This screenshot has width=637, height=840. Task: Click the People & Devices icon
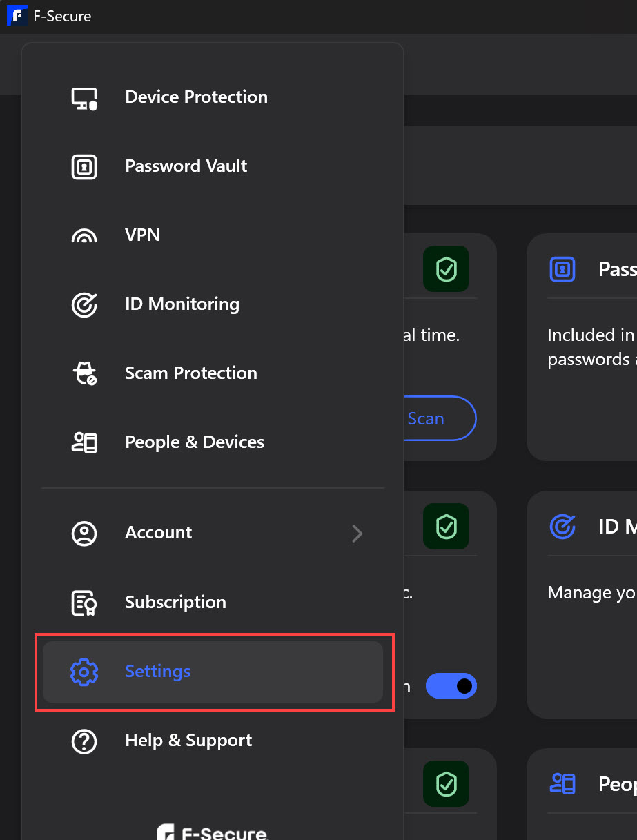[84, 442]
